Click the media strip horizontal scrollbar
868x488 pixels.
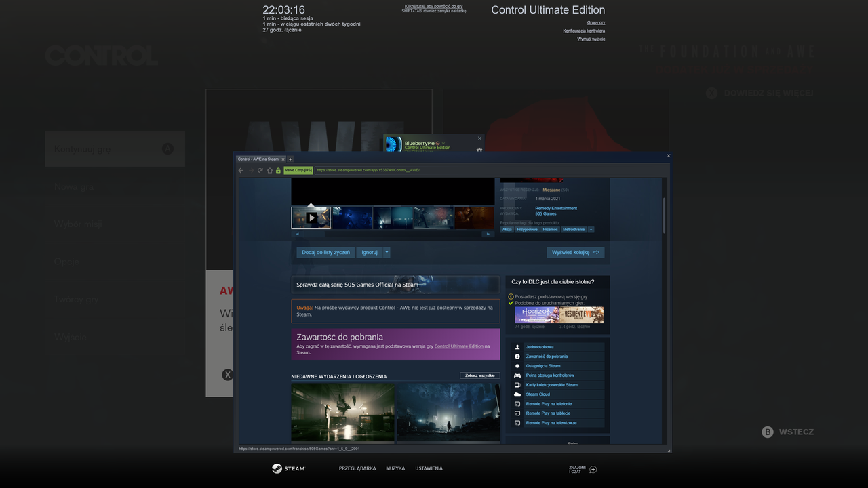coord(393,234)
